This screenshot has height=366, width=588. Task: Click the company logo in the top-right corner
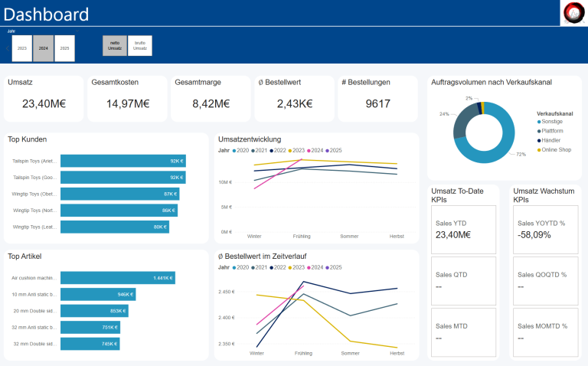573,13
